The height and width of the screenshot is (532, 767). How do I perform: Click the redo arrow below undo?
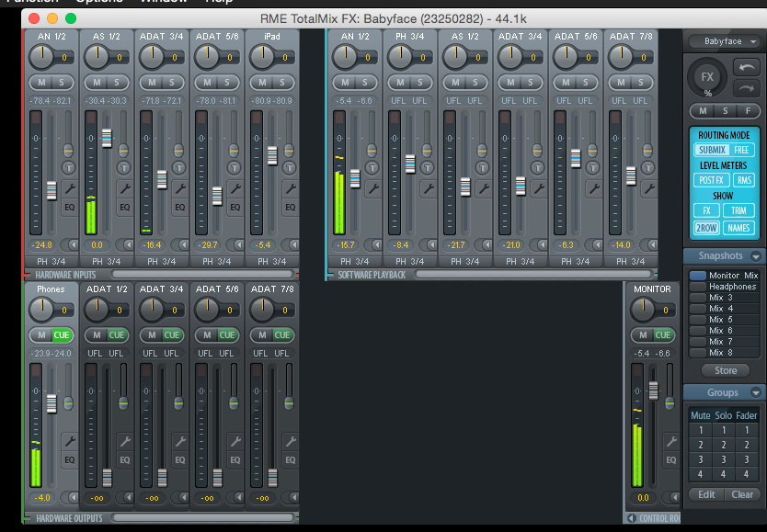[x=747, y=88]
